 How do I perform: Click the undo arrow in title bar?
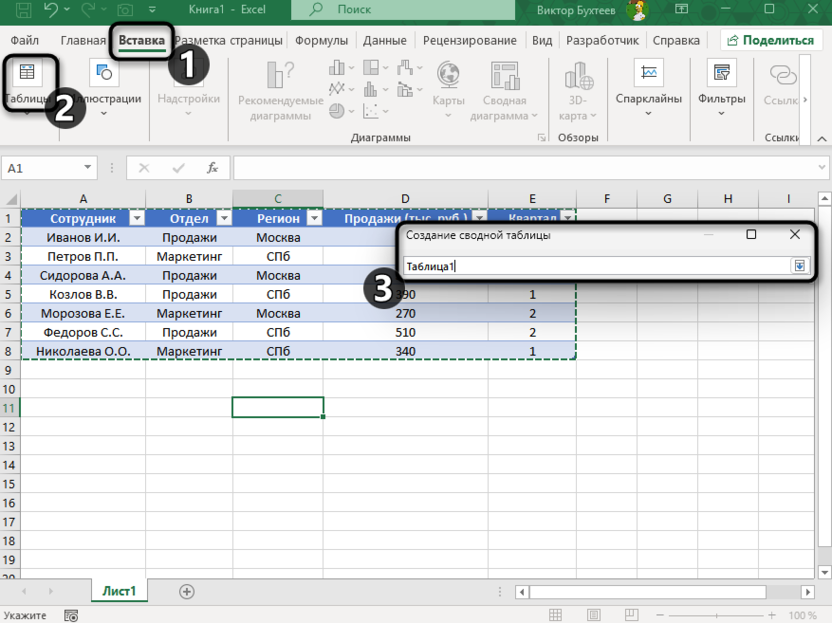click(x=50, y=9)
